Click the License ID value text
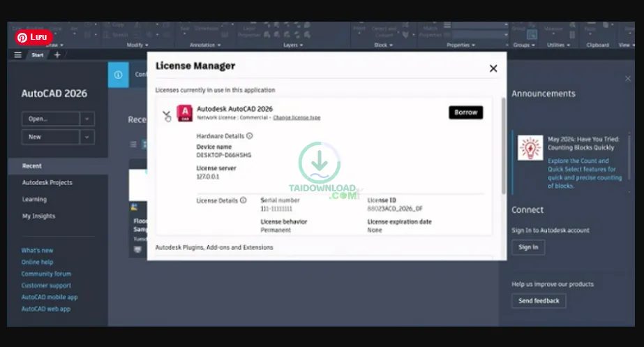This screenshot has height=347, width=644. click(394, 209)
